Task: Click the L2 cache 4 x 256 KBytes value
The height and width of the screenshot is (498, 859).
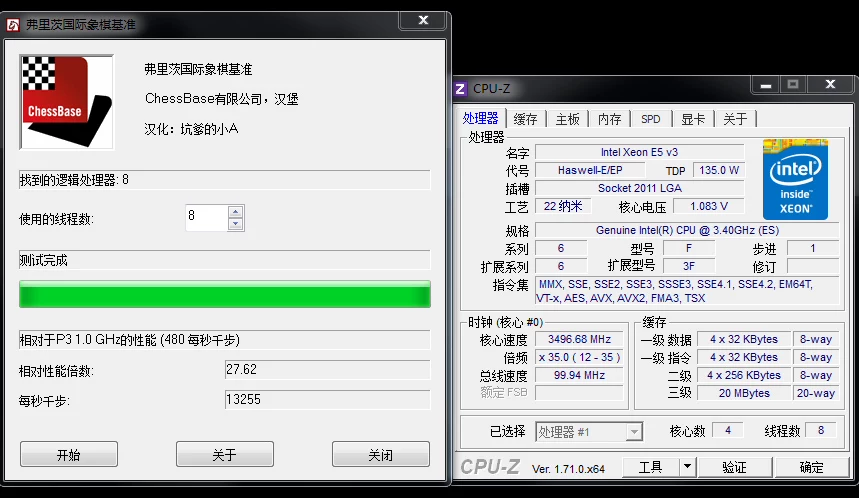Action: click(x=744, y=376)
